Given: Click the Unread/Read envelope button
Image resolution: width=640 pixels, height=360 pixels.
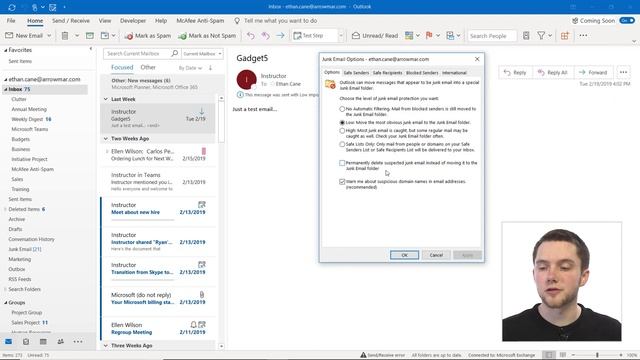Looking at the screenshot, I should coord(375,36).
